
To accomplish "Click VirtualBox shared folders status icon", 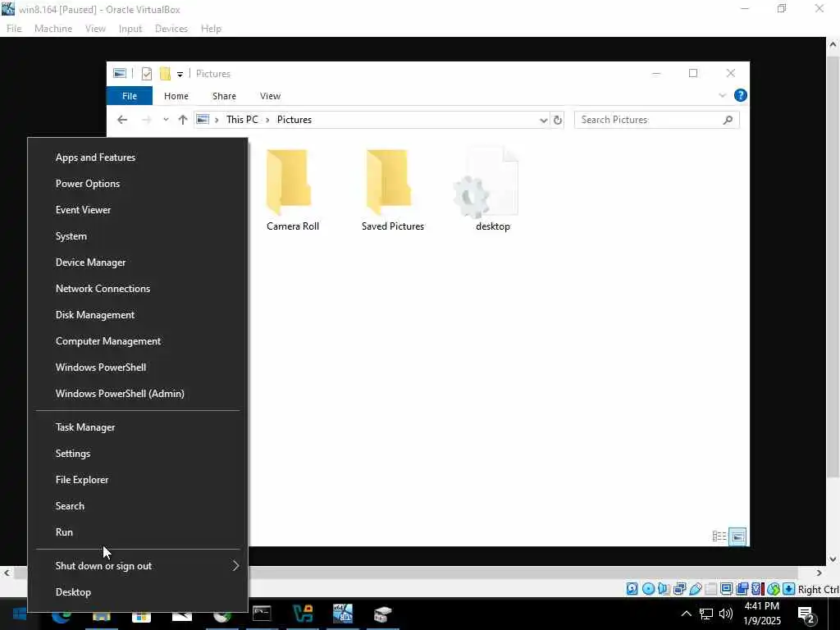I will click(711, 589).
